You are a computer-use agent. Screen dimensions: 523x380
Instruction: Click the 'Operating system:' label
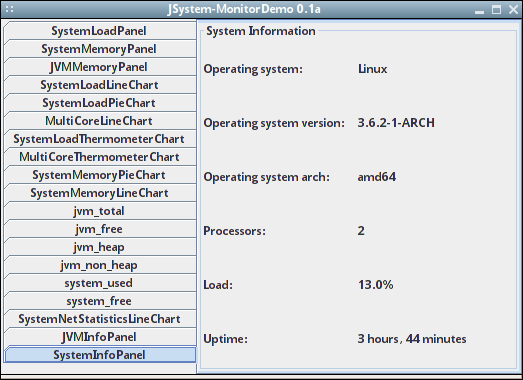point(253,69)
